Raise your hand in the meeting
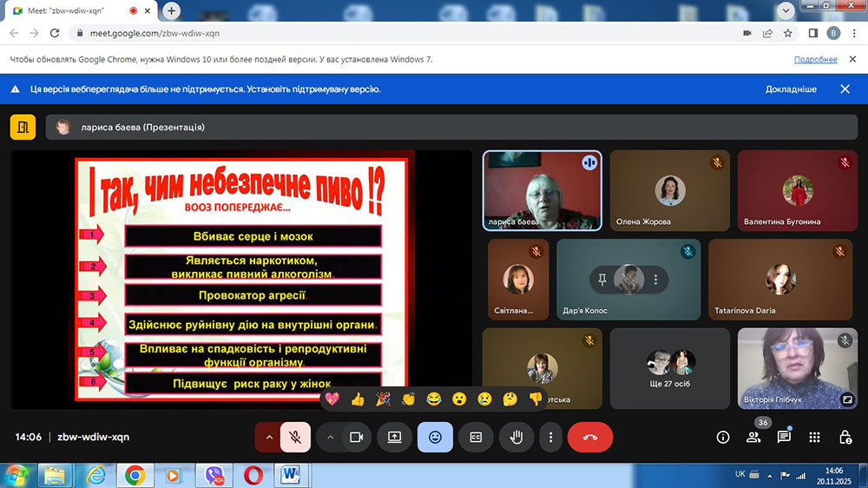Image resolution: width=868 pixels, height=488 pixels. coord(516,438)
